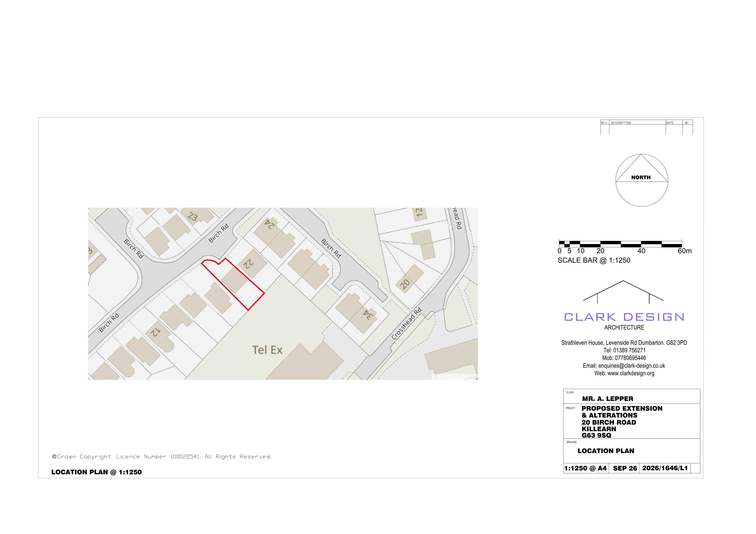Click the black and white scale bar
The width and height of the screenshot is (756, 534).
[620, 244]
